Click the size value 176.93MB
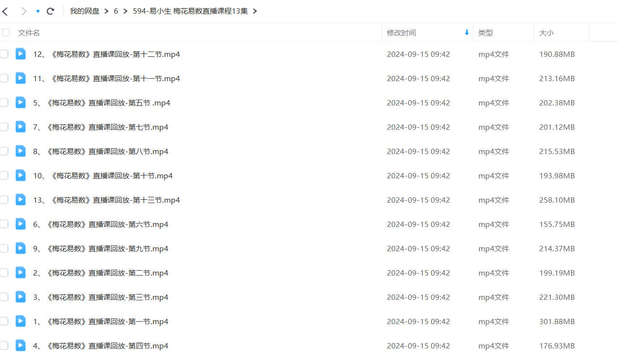The image size is (618, 364). [557, 346]
